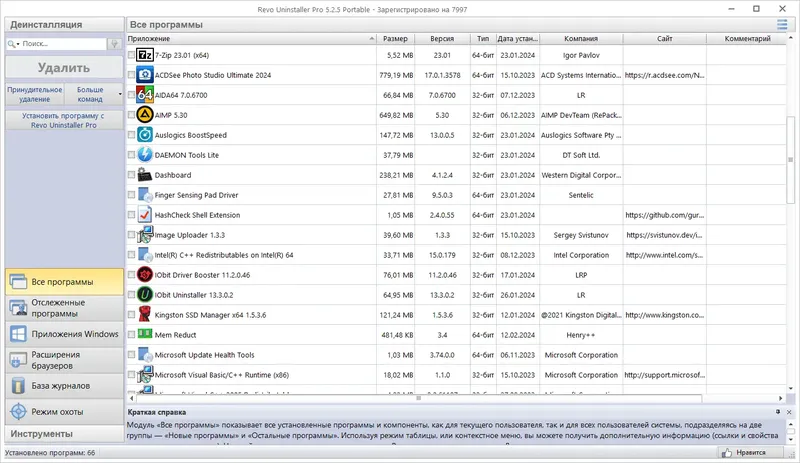Check the AIMP 5.30 checkbox
Viewport: 800px width, 463px height.
131,115
